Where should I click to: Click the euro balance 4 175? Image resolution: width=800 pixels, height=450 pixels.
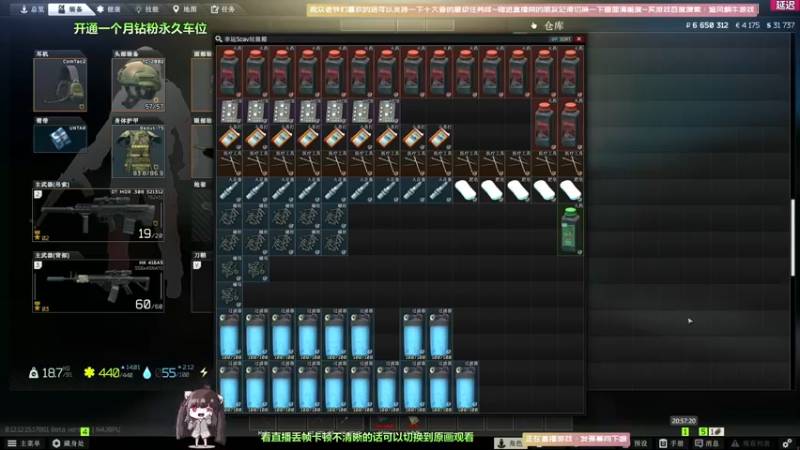[x=747, y=25]
